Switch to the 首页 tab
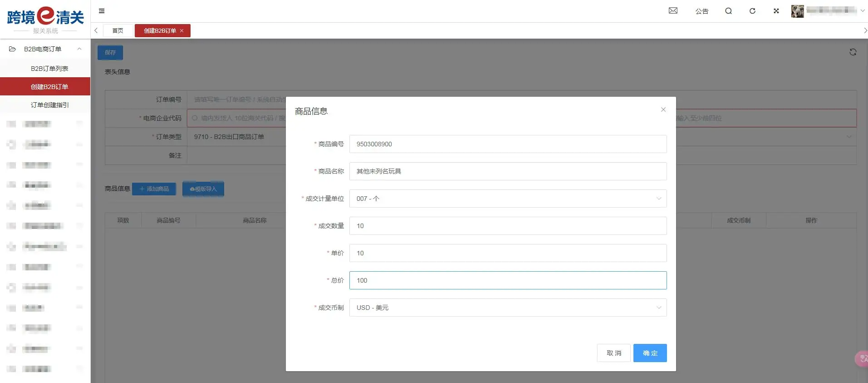 click(118, 31)
